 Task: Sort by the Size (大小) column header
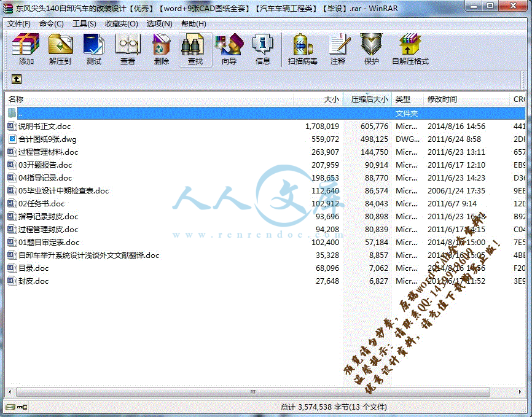tap(318, 99)
